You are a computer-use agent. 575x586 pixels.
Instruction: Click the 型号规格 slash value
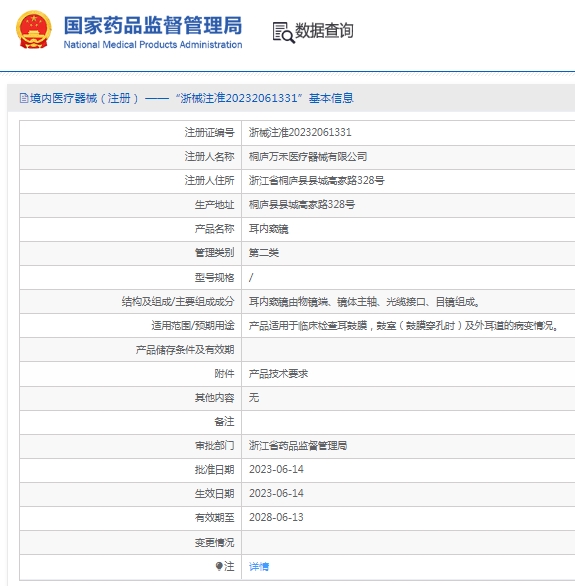(251, 277)
